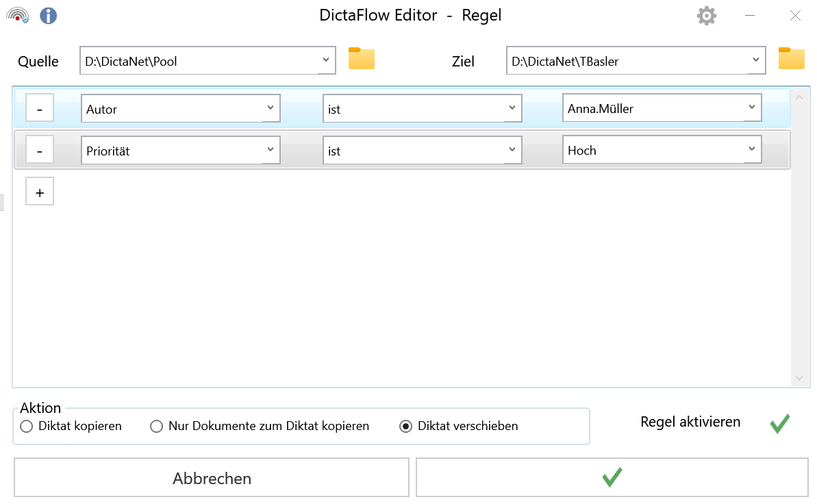Select the Diktat kopieren radio option
The width and height of the screenshot is (817, 504).
(x=27, y=427)
